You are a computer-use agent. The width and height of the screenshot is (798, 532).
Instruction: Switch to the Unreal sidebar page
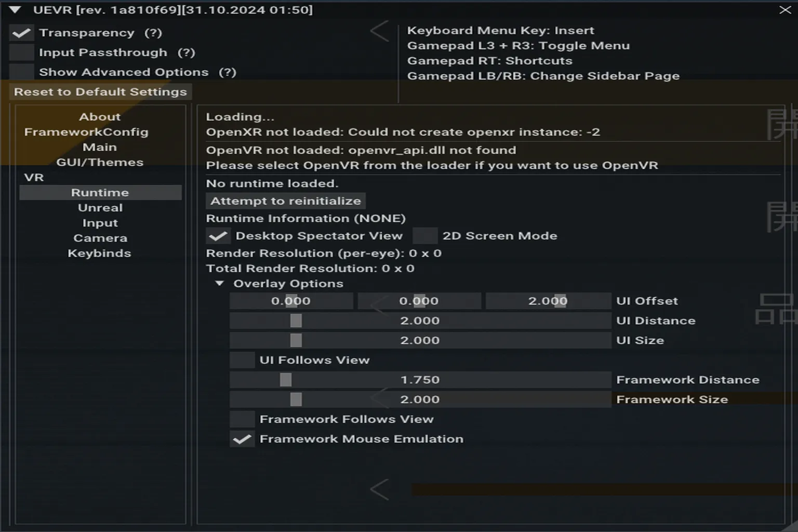[x=100, y=208]
